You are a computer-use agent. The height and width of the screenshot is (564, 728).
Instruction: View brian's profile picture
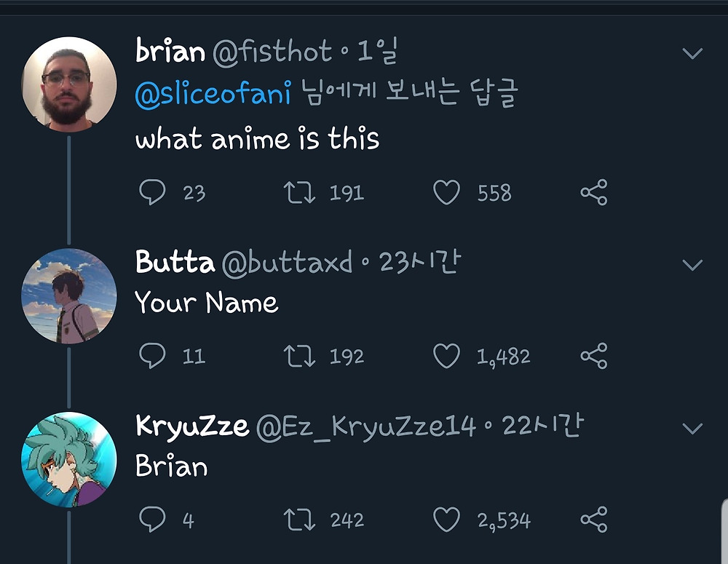pos(69,84)
